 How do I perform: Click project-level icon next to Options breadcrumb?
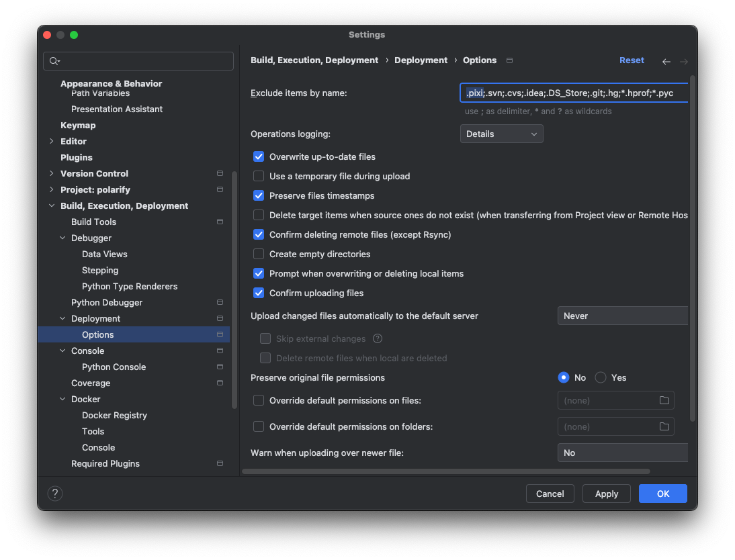click(x=509, y=60)
